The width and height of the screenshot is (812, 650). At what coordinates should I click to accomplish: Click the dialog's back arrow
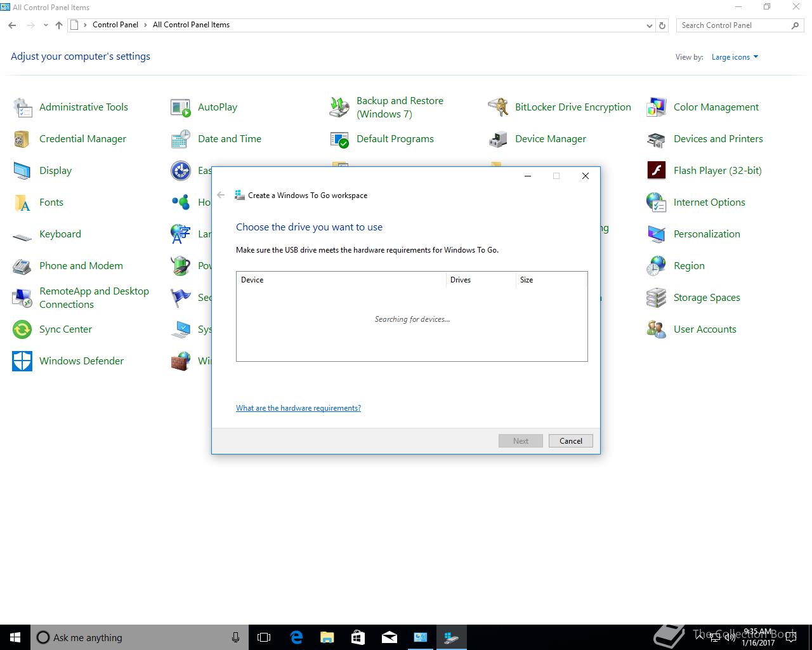click(221, 195)
